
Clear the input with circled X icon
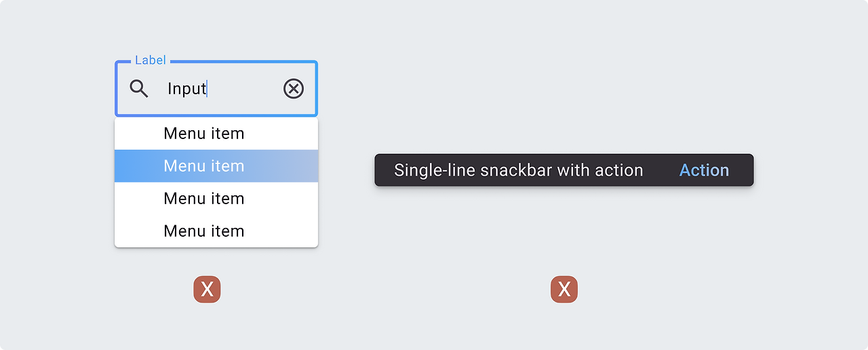[x=294, y=89]
